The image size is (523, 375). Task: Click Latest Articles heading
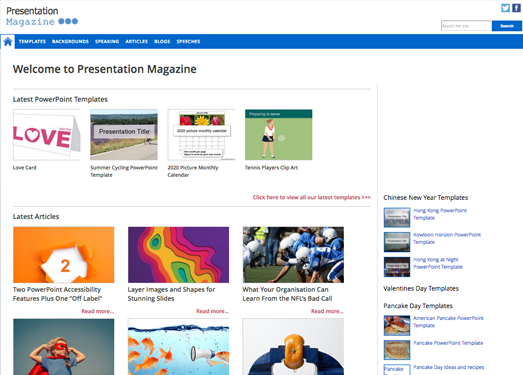36,217
